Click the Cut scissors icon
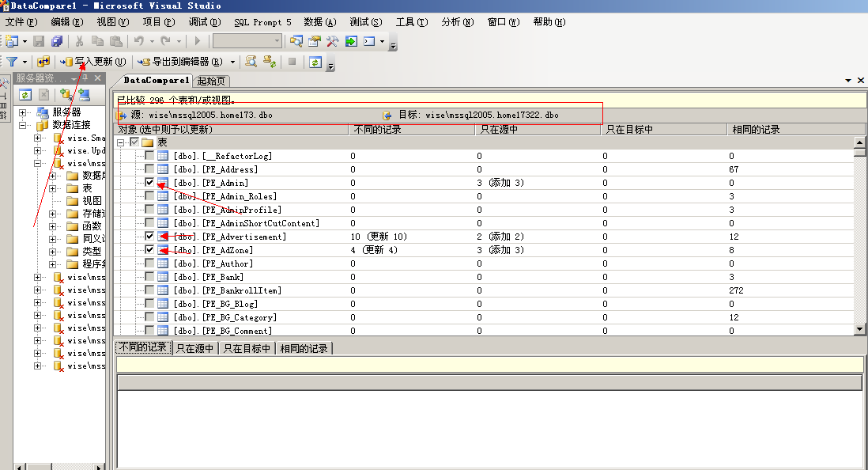Viewport: 868px width, 470px height. coord(79,41)
